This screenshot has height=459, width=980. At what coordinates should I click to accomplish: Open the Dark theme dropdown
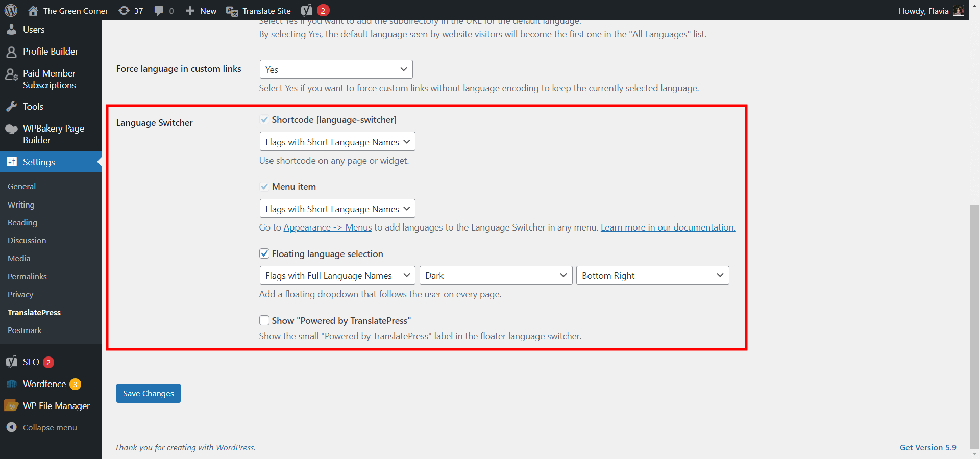pyautogui.click(x=496, y=275)
